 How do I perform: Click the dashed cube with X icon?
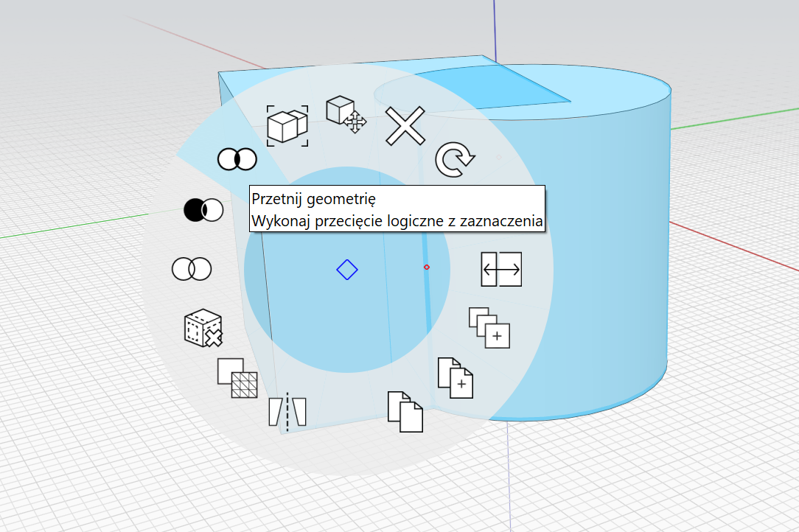203,328
